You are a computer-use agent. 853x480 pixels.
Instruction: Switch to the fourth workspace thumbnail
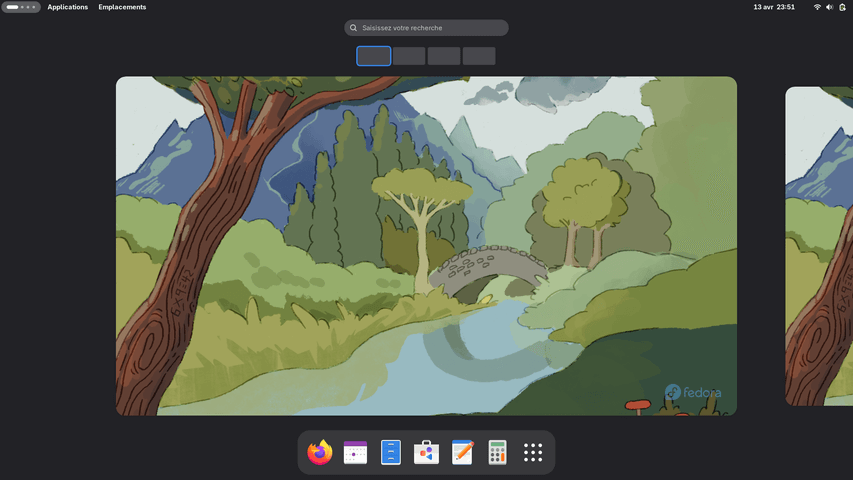tap(479, 56)
